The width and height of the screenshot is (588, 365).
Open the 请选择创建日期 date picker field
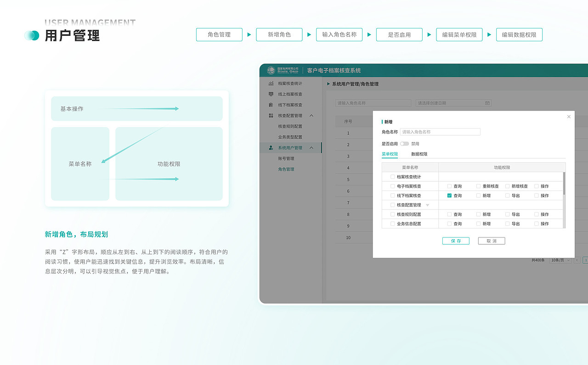coord(453,103)
